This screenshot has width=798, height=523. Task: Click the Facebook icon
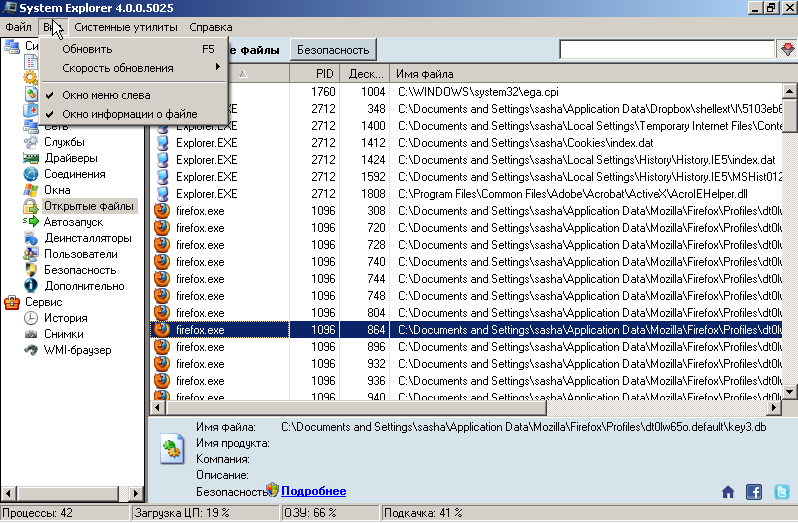click(754, 492)
